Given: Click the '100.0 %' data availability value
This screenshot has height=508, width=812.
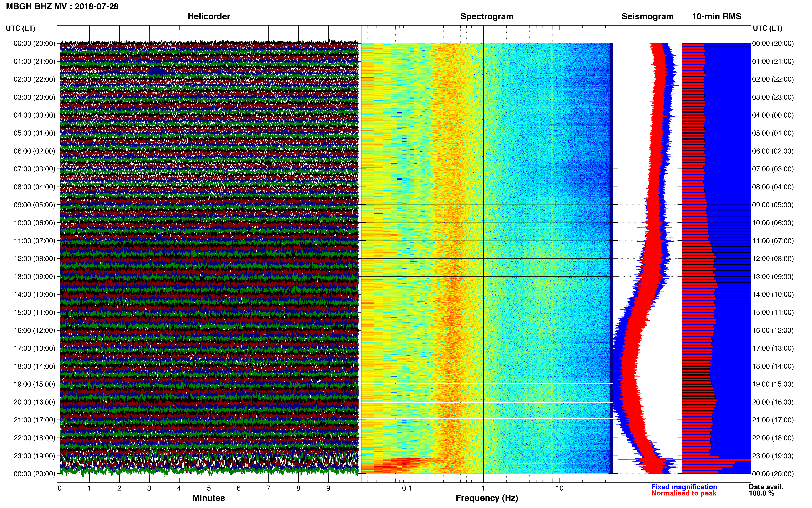Looking at the screenshot, I should pyautogui.click(x=761, y=493).
